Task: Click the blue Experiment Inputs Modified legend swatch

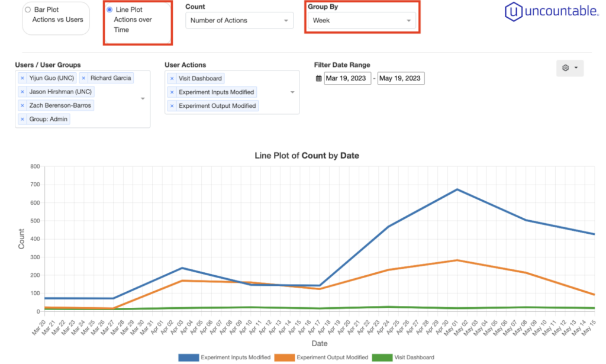Action: [188, 357]
